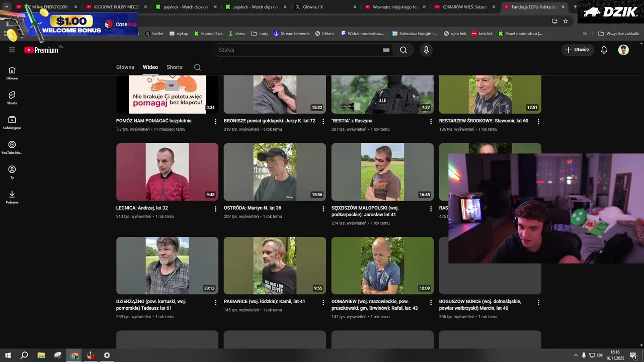Select the Wideo channel tab
Viewport: 644px width, 362px height.
click(x=150, y=67)
